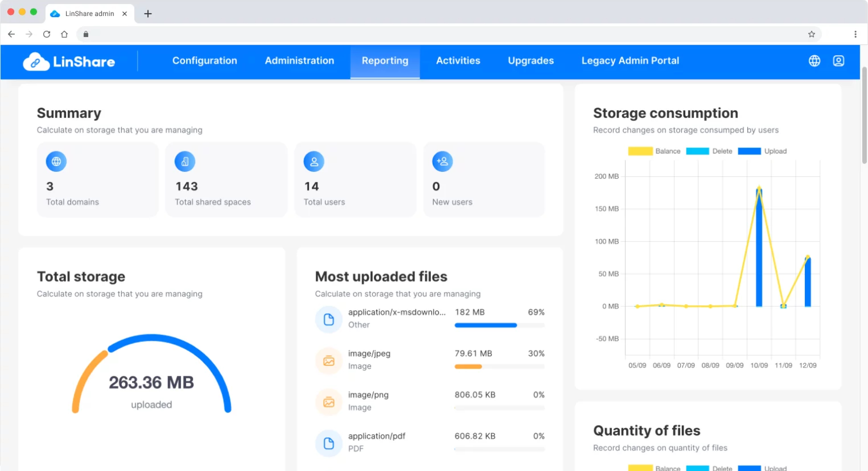This screenshot has height=471, width=868.
Task: Click the Total domains globe icon
Action: 56,162
